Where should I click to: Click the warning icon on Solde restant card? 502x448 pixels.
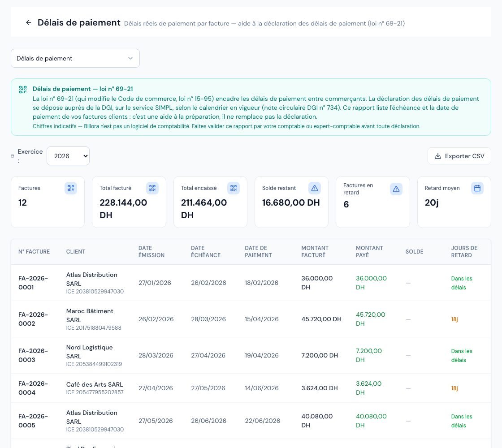click(x=315, y=188)
